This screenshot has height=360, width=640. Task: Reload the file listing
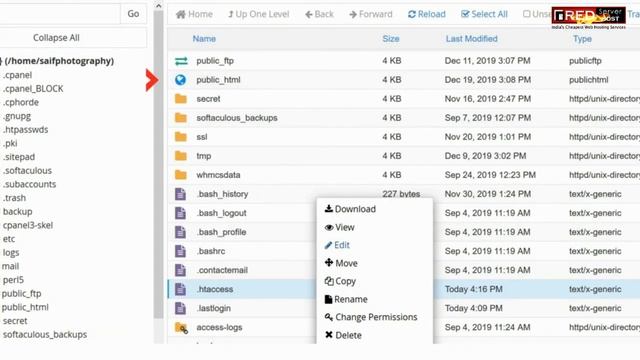click(x=427, y=14)
